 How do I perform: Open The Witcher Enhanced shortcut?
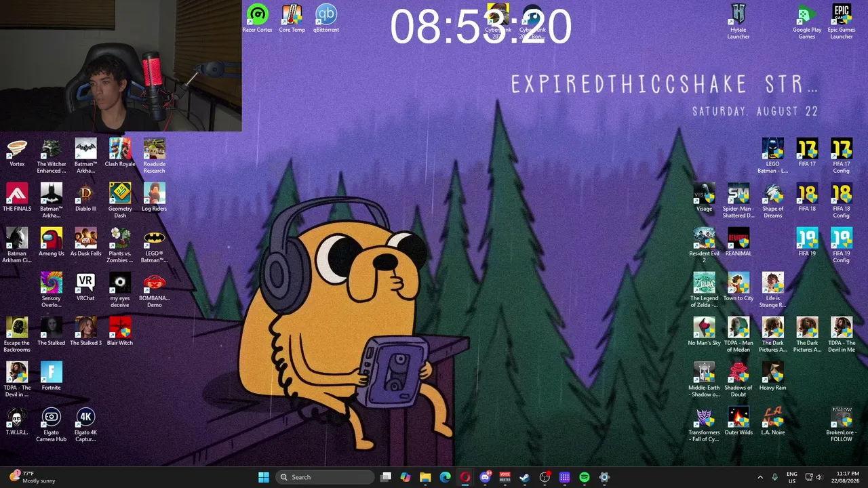[52, 156]
